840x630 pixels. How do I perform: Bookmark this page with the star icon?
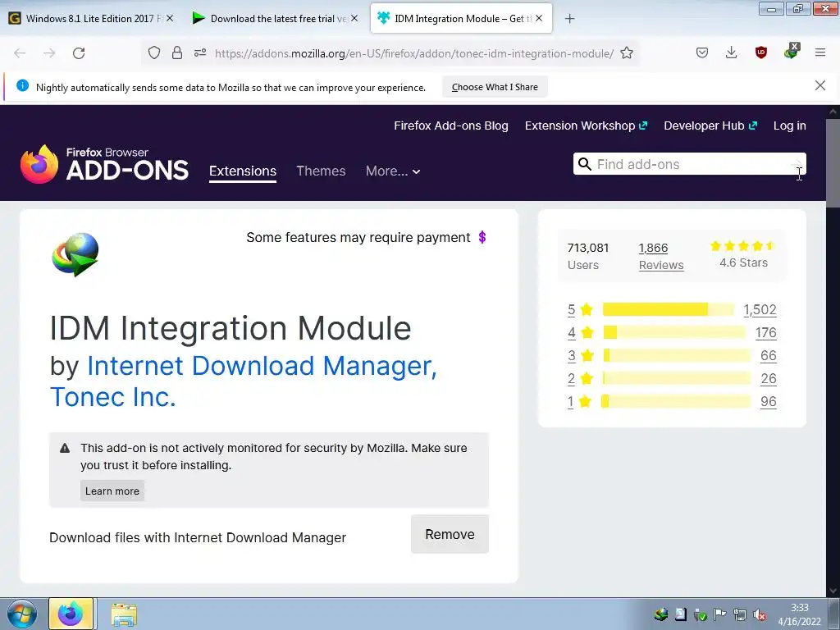627,53
